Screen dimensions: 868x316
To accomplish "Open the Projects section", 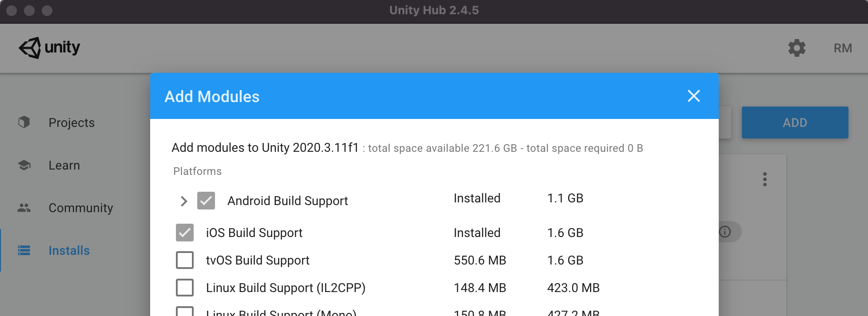I will [x=71, y=122].
